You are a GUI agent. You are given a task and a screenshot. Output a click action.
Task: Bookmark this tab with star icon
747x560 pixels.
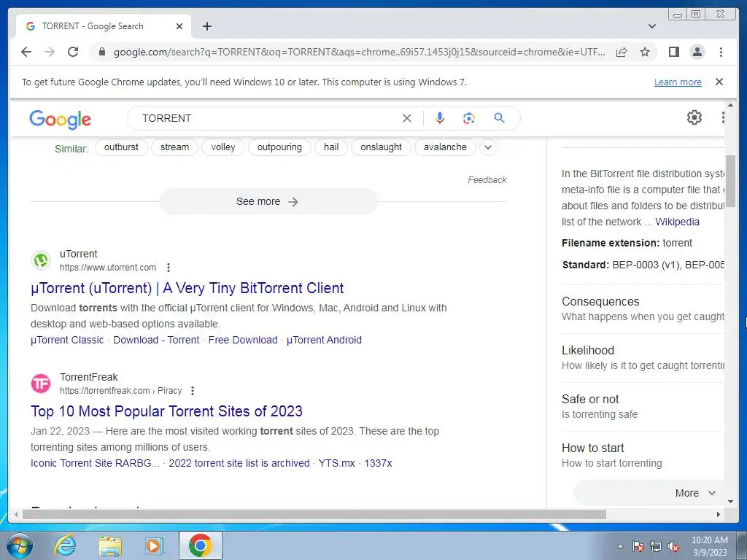click(645, 52)
